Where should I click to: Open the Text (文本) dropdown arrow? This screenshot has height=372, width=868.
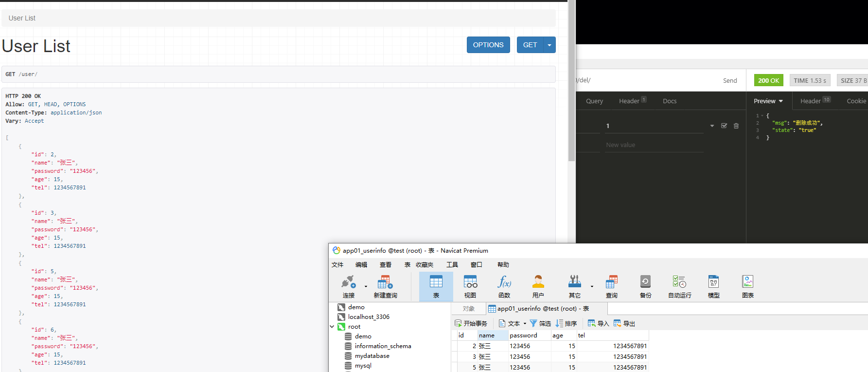[525, 323]
